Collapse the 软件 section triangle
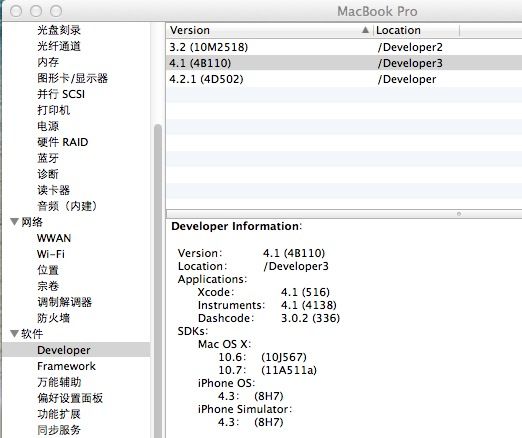 (14, 333)
